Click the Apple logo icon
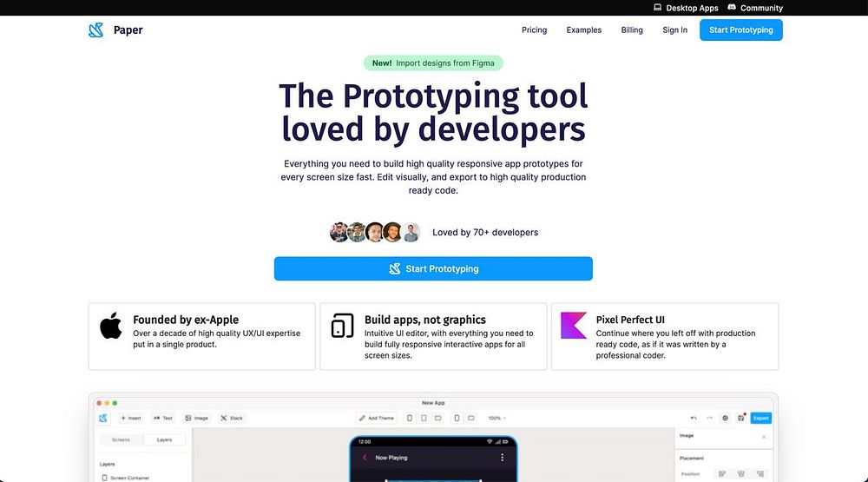 click(x=111, y=325)
